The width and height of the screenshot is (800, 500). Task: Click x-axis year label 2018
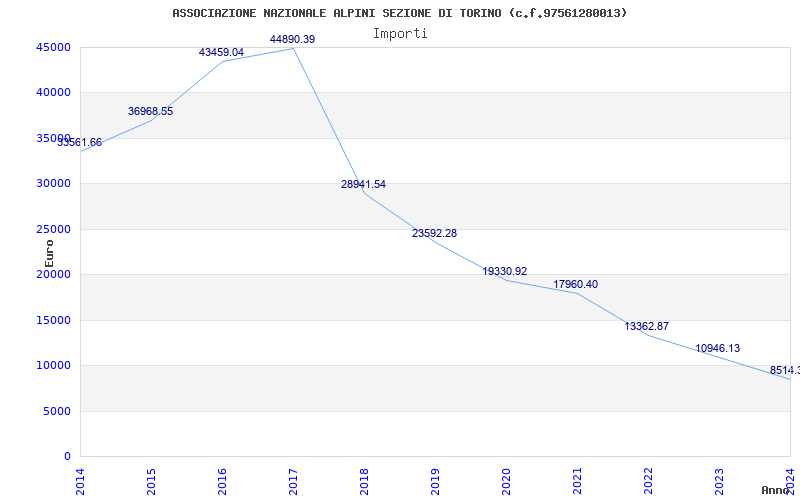364,482
